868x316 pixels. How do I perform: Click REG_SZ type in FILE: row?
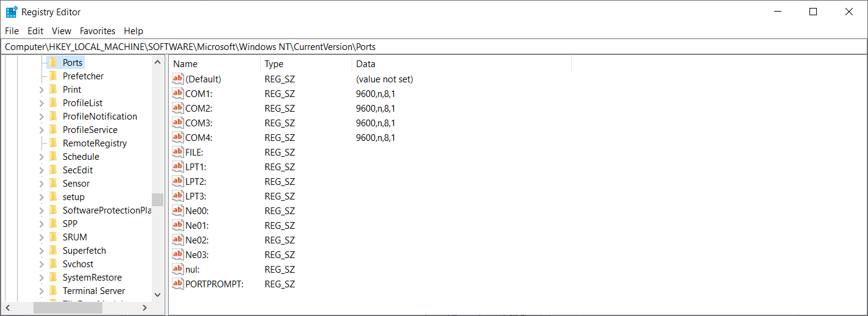point(280,153)
